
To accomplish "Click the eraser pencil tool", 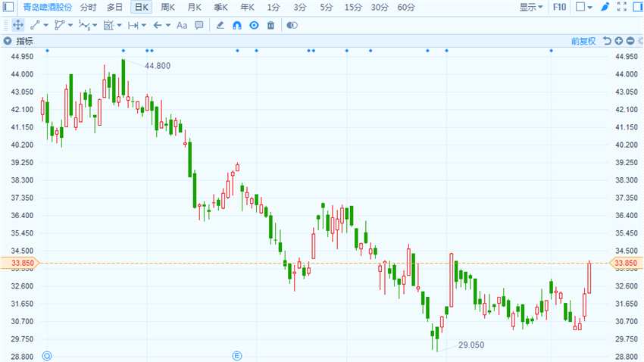I will [220, 26].
